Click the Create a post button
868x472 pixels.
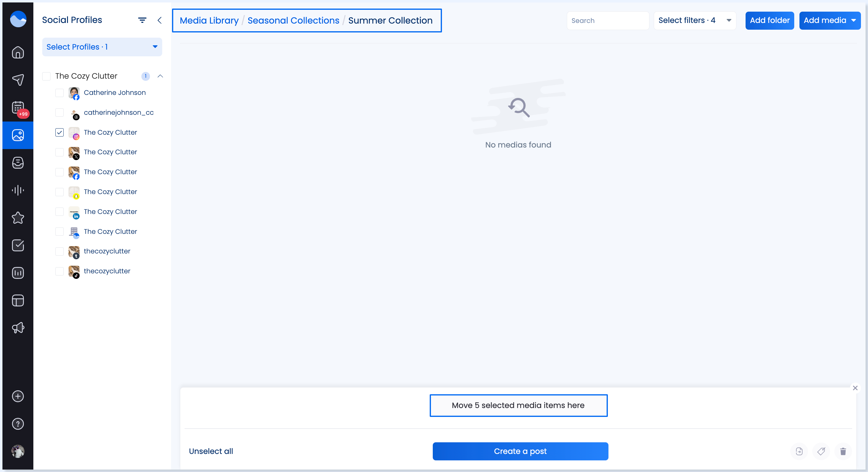click(x=520, y=451)
